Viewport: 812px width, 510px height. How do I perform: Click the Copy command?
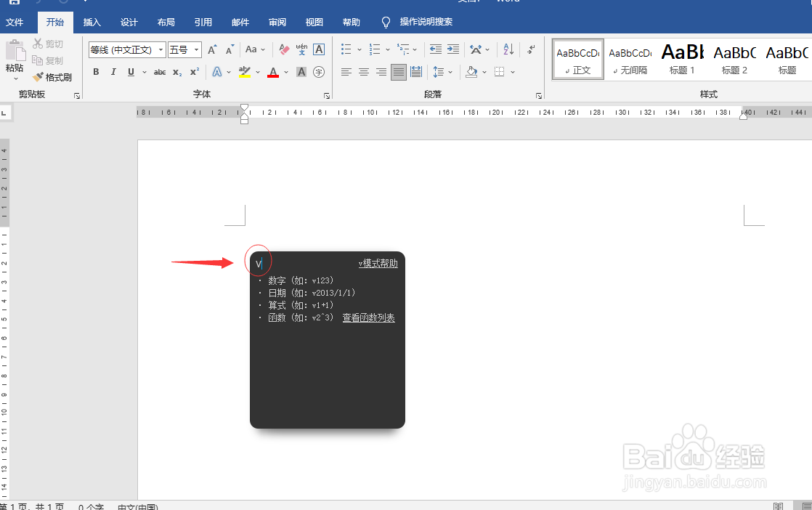pyautogui.click(x=48, y=60)
